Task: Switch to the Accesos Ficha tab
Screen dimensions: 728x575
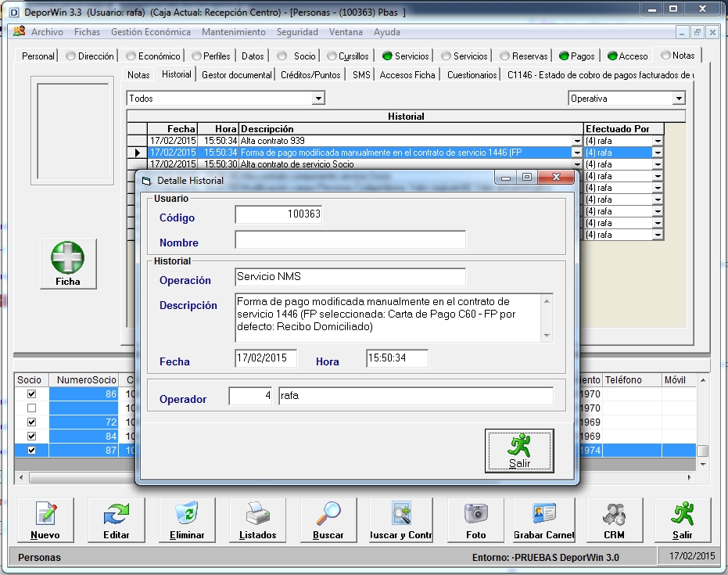Action: tap(407, 75)
